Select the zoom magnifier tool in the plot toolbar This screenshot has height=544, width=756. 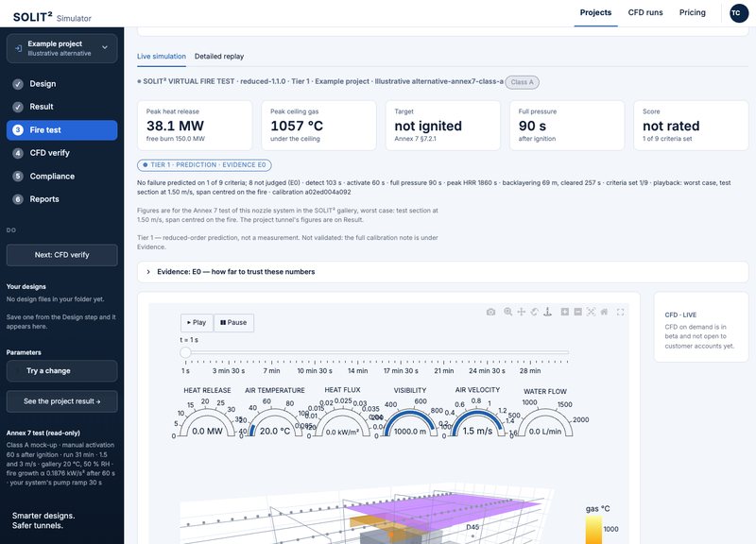[507, 312]
